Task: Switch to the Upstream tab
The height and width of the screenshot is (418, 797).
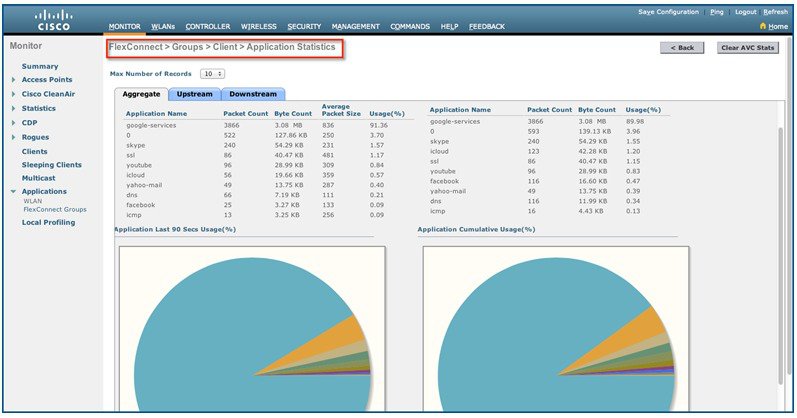Action: (x=195, y=94)
